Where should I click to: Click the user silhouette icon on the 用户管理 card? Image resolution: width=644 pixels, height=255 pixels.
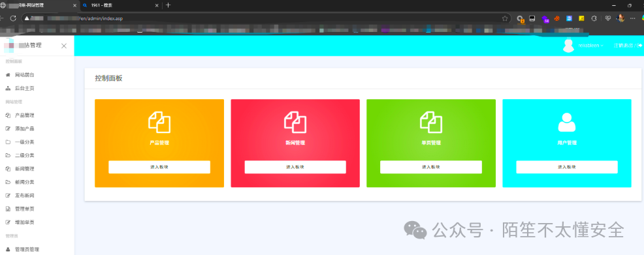567,122
